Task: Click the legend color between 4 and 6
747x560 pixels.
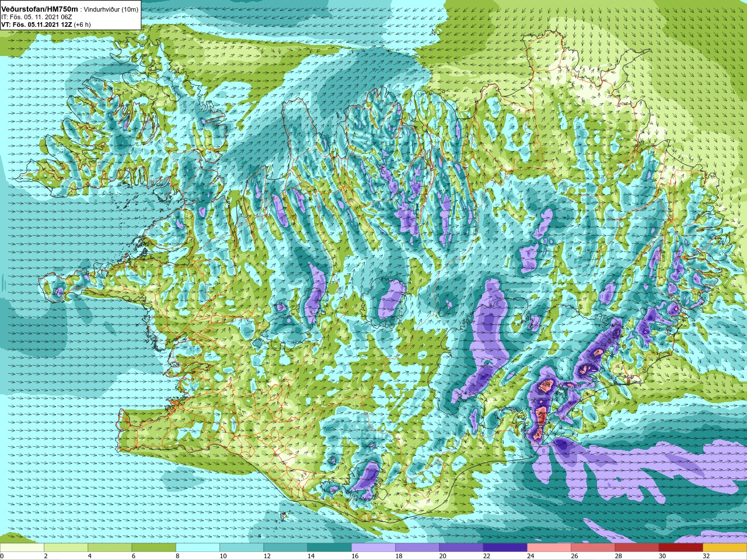Action: 110,547
